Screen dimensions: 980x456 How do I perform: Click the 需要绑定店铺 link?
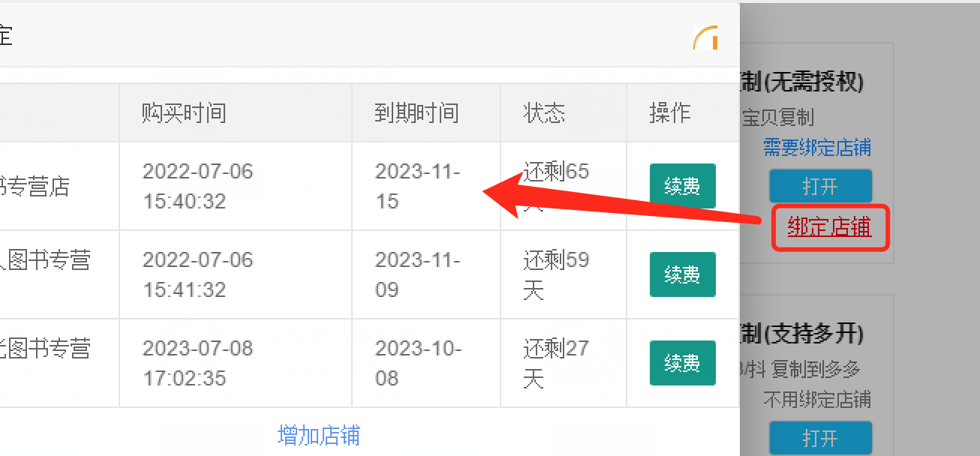[x=817, y=147]
